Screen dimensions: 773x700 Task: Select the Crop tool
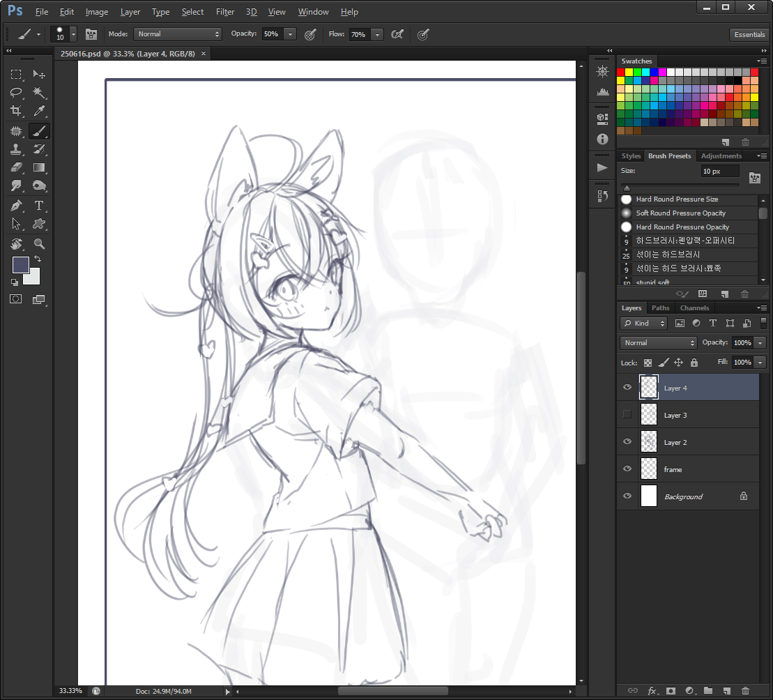(16, 111)
